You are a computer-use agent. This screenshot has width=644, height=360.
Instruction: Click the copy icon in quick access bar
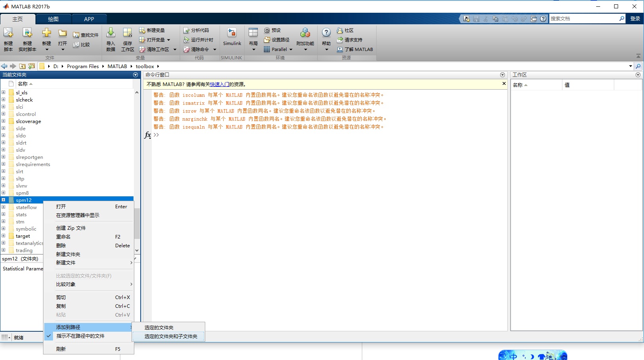coord(495,19)
